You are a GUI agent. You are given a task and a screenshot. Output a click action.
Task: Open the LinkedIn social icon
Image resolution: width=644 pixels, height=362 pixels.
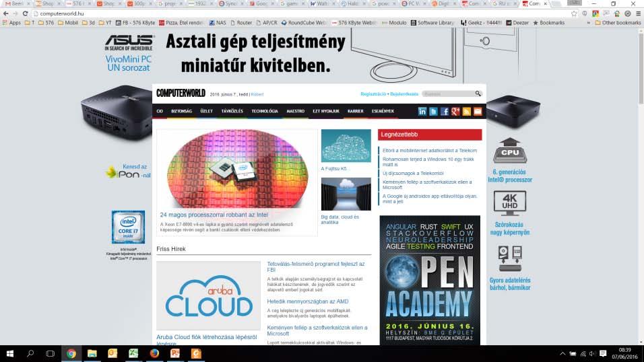point(422,111)
